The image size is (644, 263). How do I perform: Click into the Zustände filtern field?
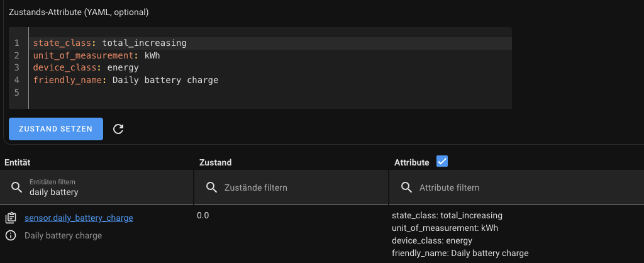click(296, 187)
